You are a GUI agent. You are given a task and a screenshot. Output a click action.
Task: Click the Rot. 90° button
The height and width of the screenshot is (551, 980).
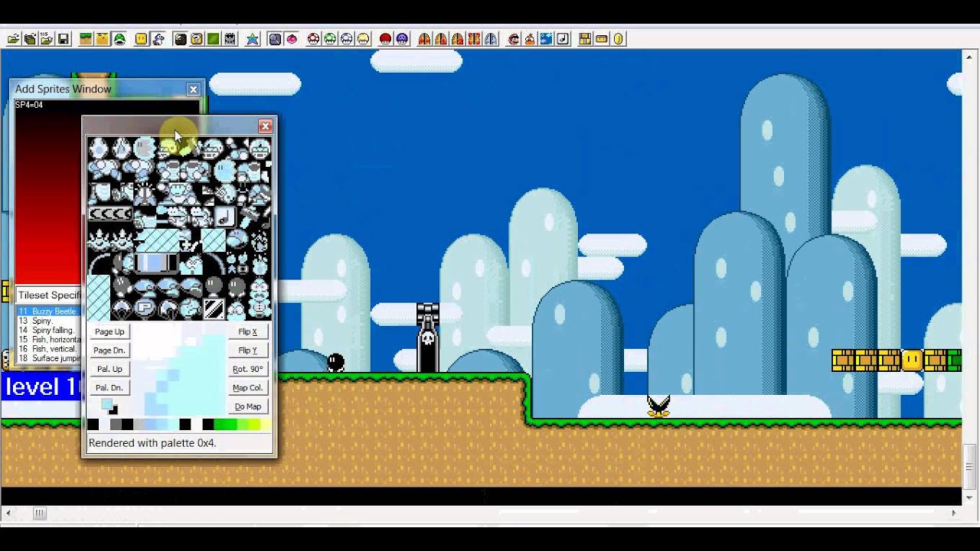248,369
